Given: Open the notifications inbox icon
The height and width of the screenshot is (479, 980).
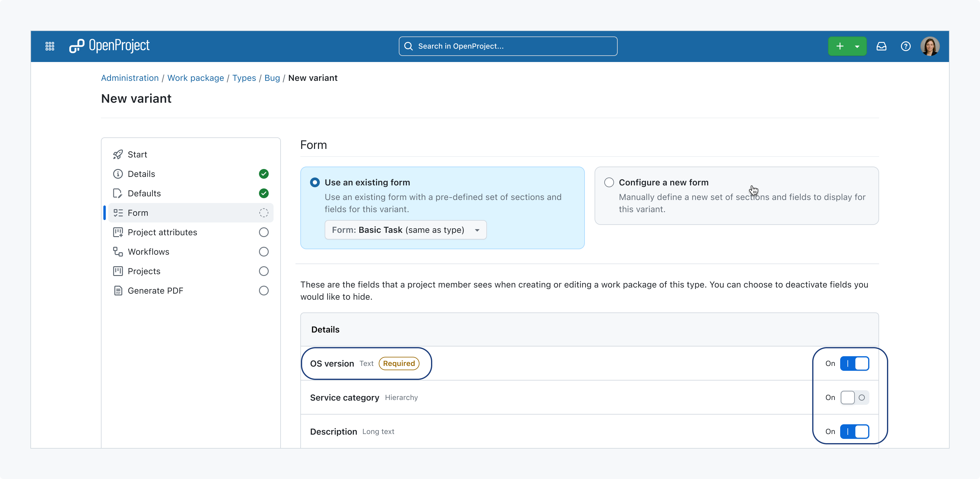Looking at the screenshot, I should point(882,46).
